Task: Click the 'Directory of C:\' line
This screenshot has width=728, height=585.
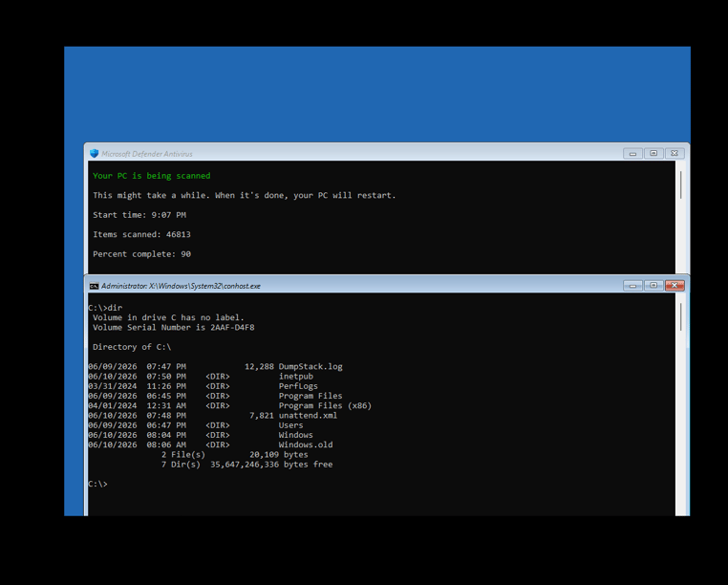Action: pyautogui.click(x=132, y=347)
